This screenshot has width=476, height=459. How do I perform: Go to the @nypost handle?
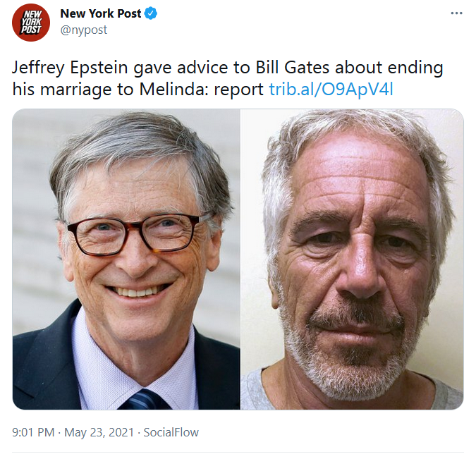(x=83, y=30)
